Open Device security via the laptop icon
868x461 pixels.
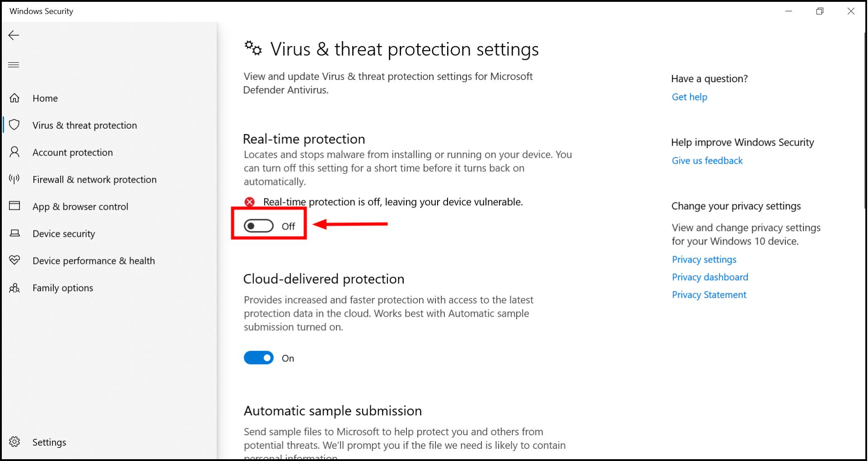click(14, 233)
